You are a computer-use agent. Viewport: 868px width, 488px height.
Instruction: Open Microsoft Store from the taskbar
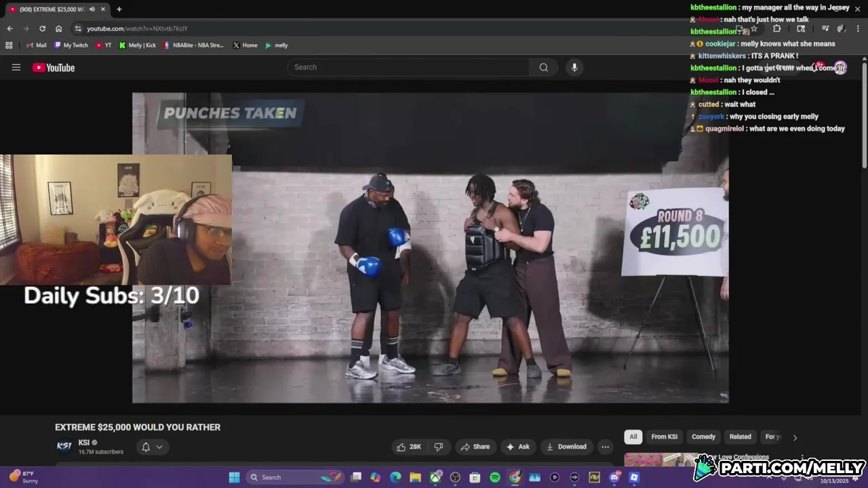(475, 477)
